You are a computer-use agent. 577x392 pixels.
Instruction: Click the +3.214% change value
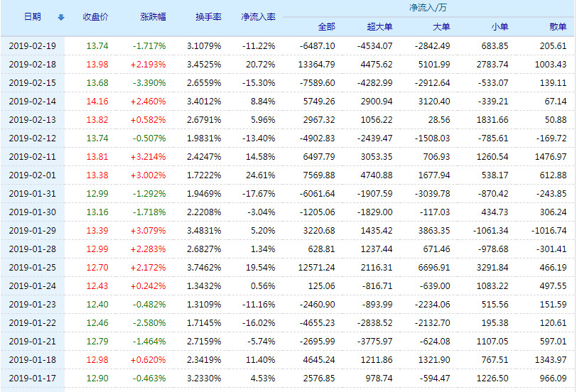pos(149,156)
